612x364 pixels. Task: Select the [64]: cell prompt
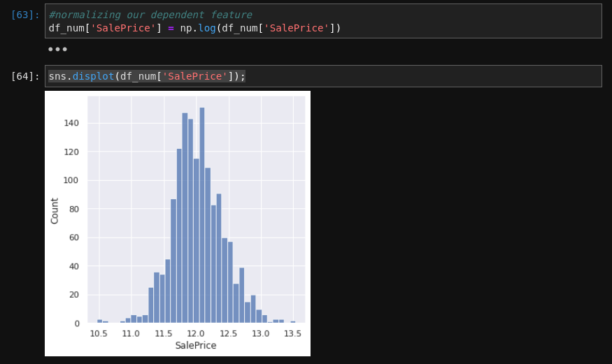tap(25, 76)
